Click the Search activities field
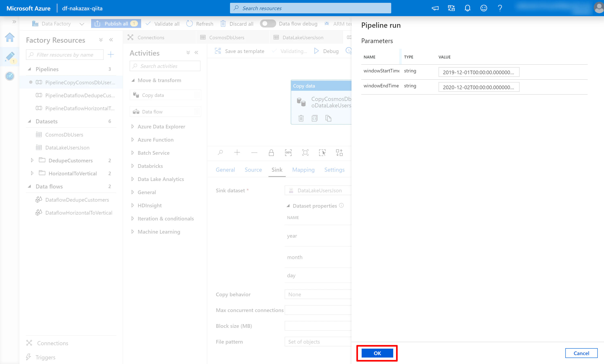Viewport: 604px width, 364px height. (165, 66)
